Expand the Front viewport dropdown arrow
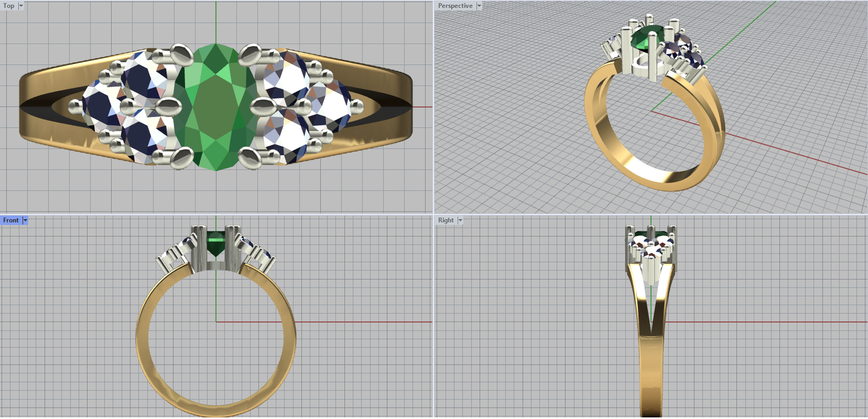Image resolution: width=868 pixels, height=419 pixels. point(25,220)
